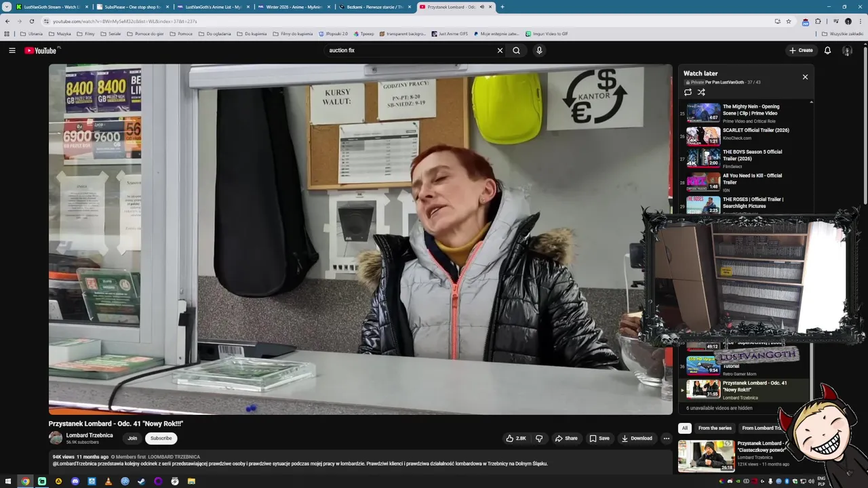This screenshot has height=488, width=868.
Task: Close the Watch later playlist panel
Action: [x=805, y=77]
